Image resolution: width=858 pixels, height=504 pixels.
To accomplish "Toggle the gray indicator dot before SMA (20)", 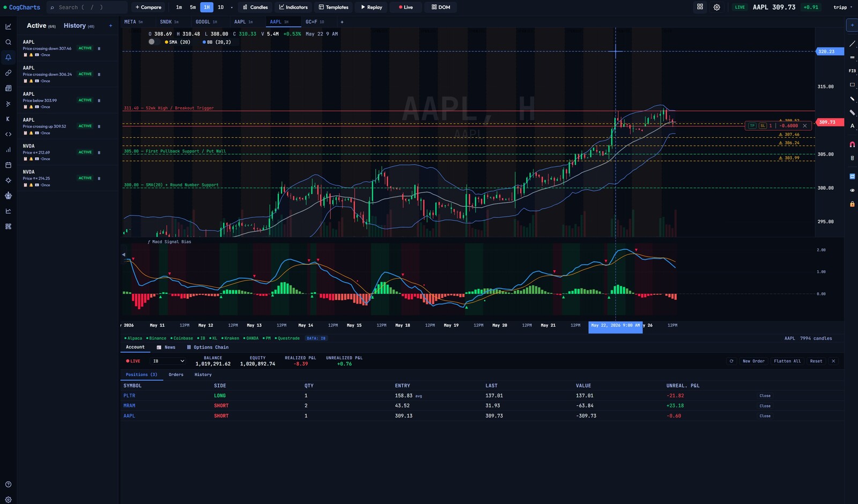I will 152,42.
